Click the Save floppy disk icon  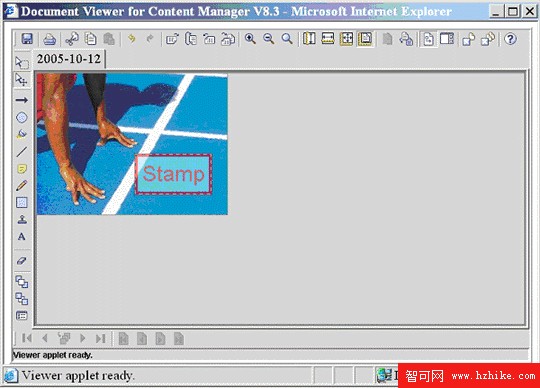[27, 39]
